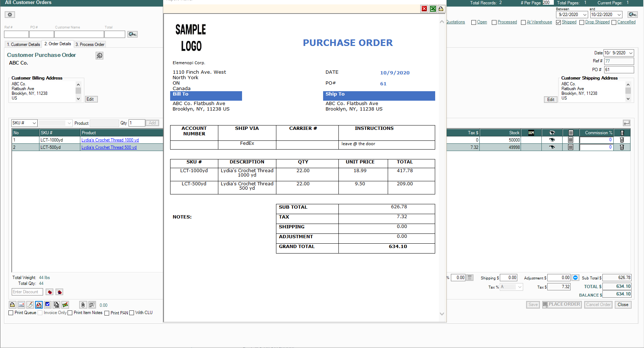Switch to the Customer Details tab
Image resolution: width=644 pixels, height=348 pixels.
(x=23, y=45)
